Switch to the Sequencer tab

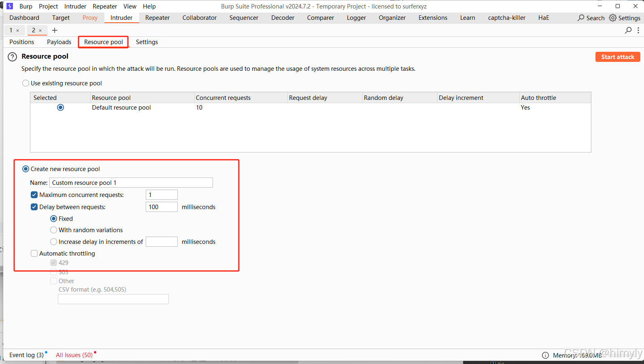tap(244, 18)
